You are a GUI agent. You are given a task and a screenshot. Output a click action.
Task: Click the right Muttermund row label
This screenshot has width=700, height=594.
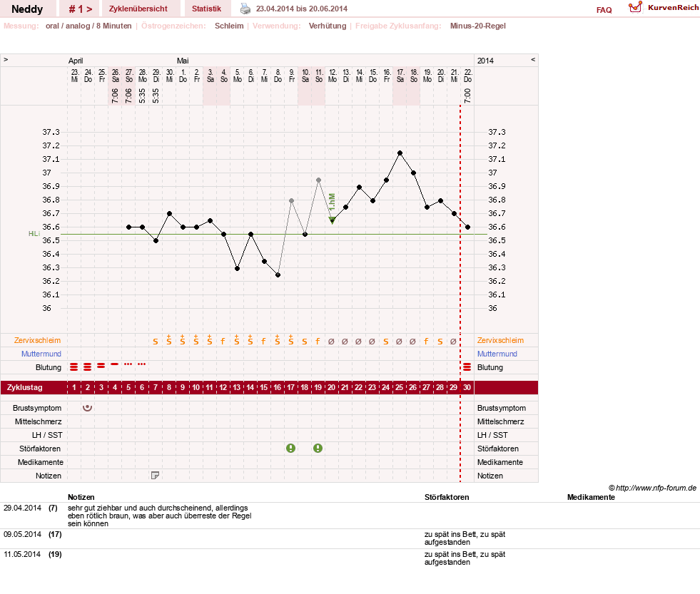coord(497,354)
